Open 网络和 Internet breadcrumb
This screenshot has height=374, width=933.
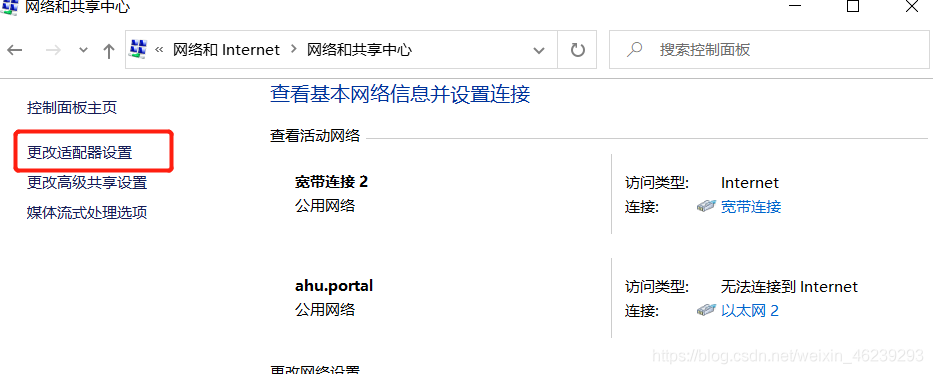click(226, 50)
